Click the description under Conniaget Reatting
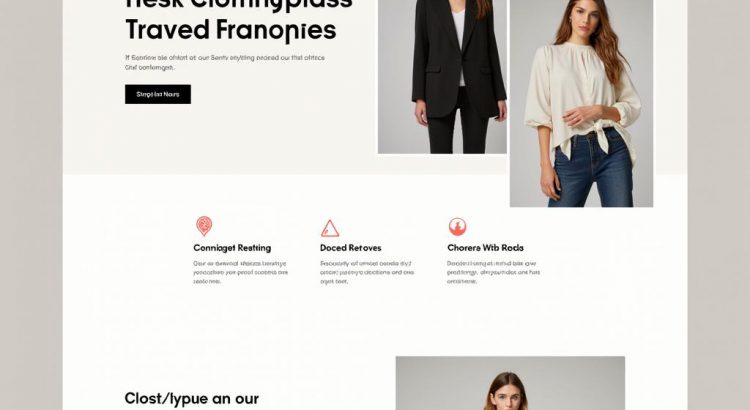The image size is (750, 410). [x=241, y=272]
